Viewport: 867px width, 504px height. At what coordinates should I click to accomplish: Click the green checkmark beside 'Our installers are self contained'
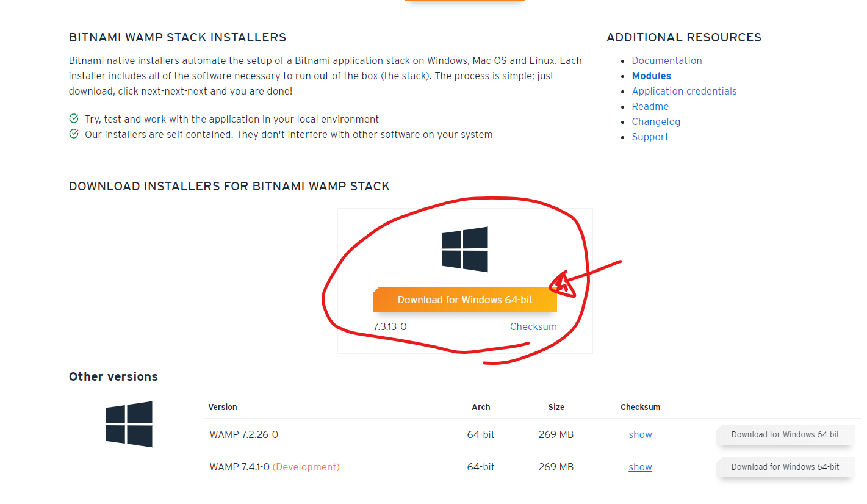74,134
